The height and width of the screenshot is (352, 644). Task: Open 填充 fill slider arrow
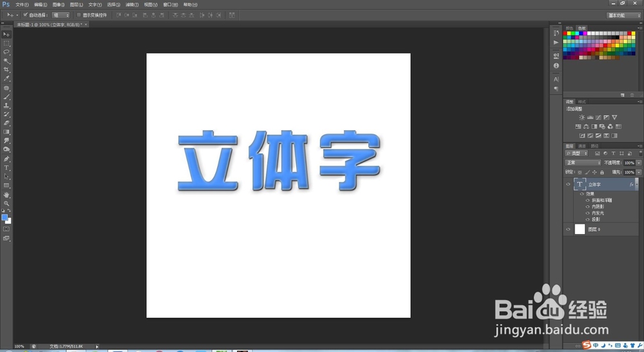pyautogui.click(x=639, y=172)
